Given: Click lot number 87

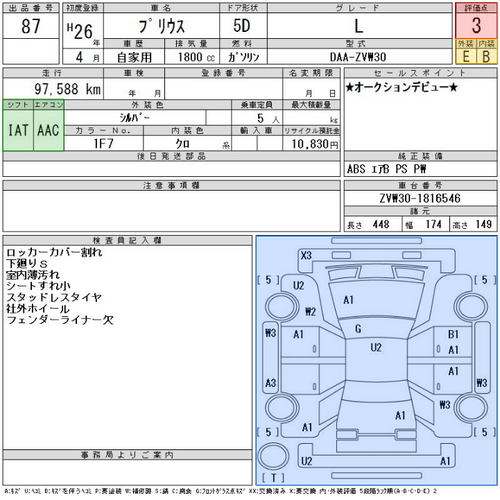Looking at the screenshot, I should coord(31,26).
